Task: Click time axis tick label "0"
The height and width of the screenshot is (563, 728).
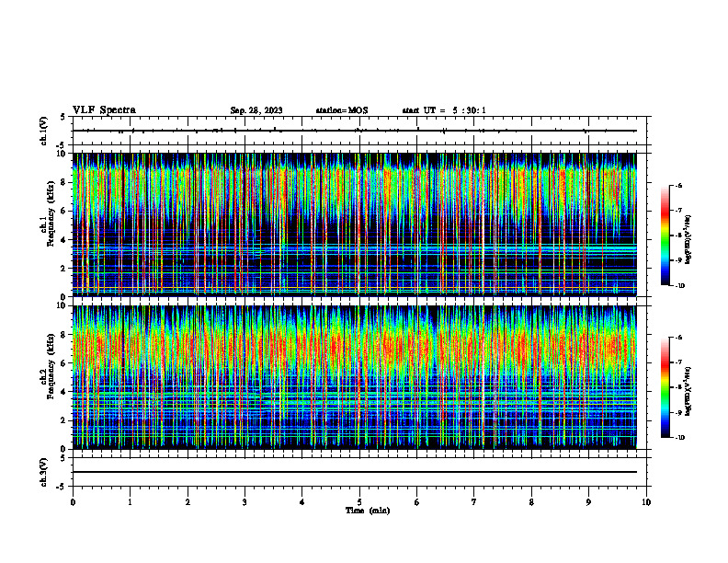Action: point(73,502)
